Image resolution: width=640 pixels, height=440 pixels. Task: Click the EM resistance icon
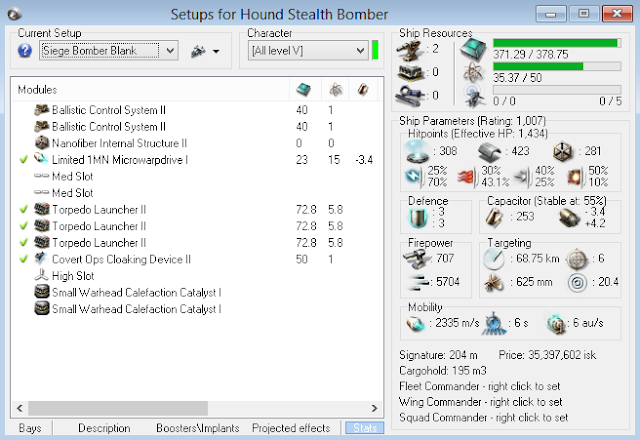(414, 176)
